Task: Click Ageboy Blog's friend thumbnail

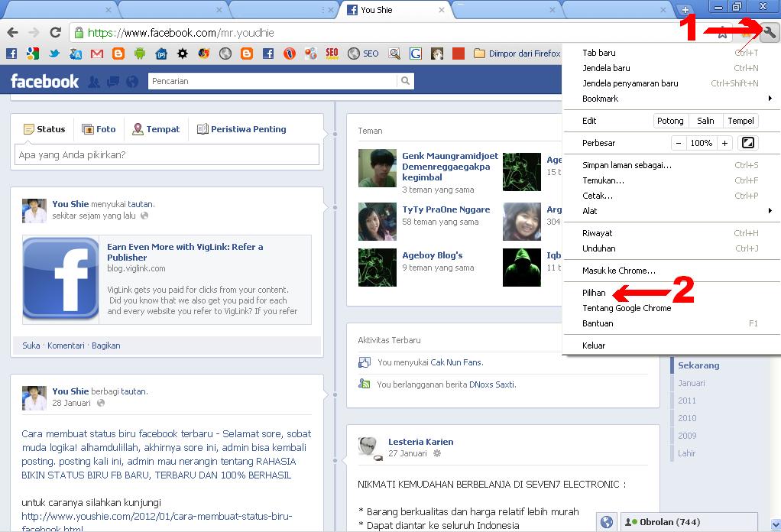Action: (377, 268)
